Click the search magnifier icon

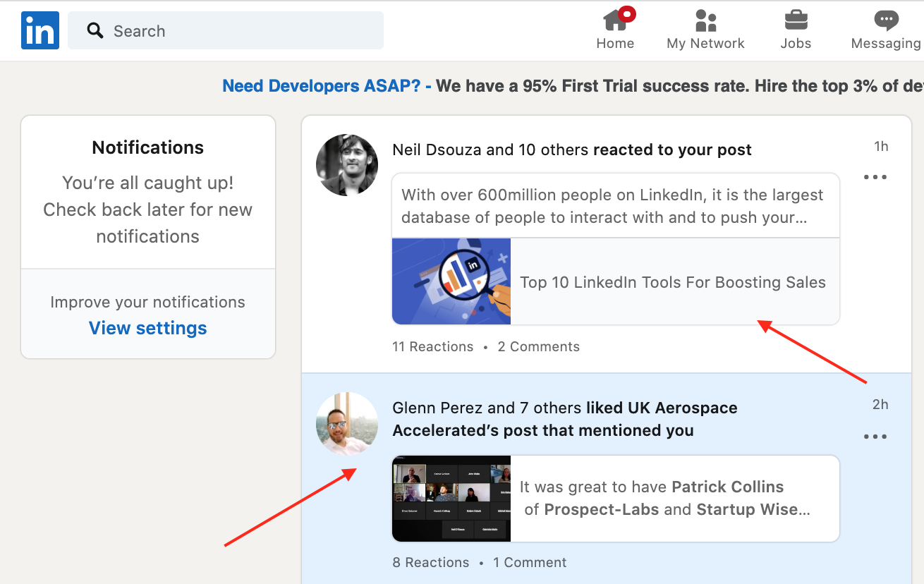[95, 30]
